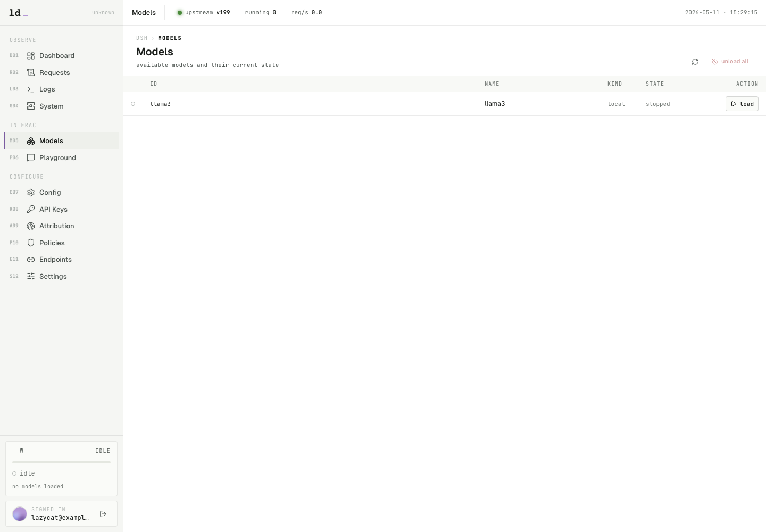This screenshot has width=766, height=532.
Task: Click 'unknown' label in sidebar header
Action: tap(103, 13)
